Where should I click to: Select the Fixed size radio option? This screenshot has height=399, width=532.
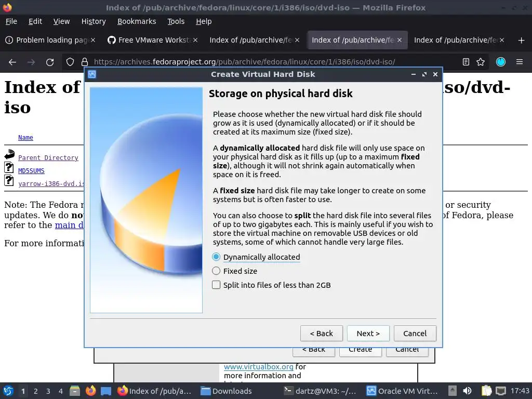coord(234,271)
